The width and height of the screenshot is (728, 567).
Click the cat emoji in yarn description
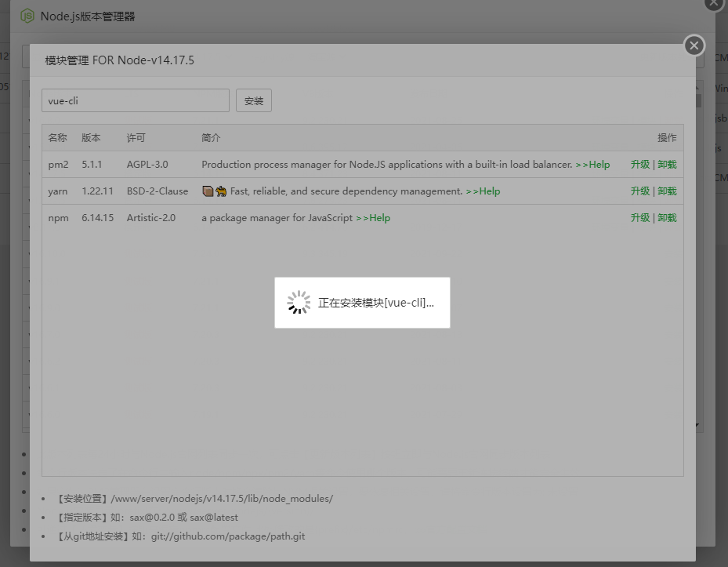[x=221, y=191]
